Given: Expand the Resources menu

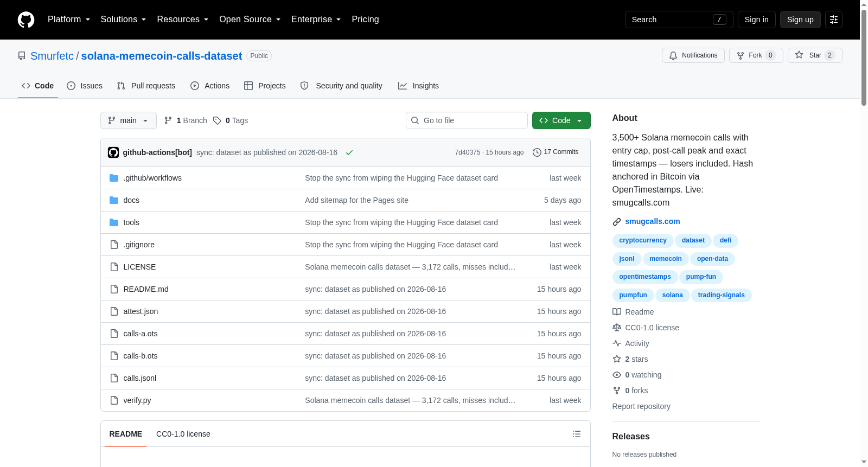Looking at the screenshot, I should tap(183, 20).
